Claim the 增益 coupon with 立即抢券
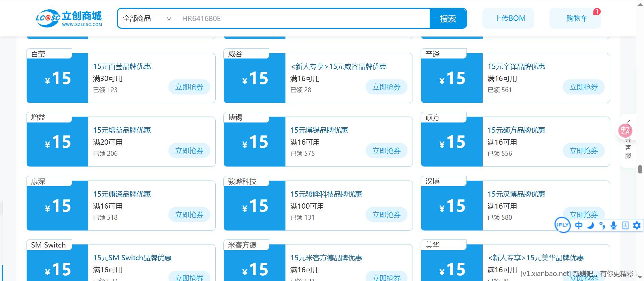The image size is (644, 281). [x=189, y=151]
